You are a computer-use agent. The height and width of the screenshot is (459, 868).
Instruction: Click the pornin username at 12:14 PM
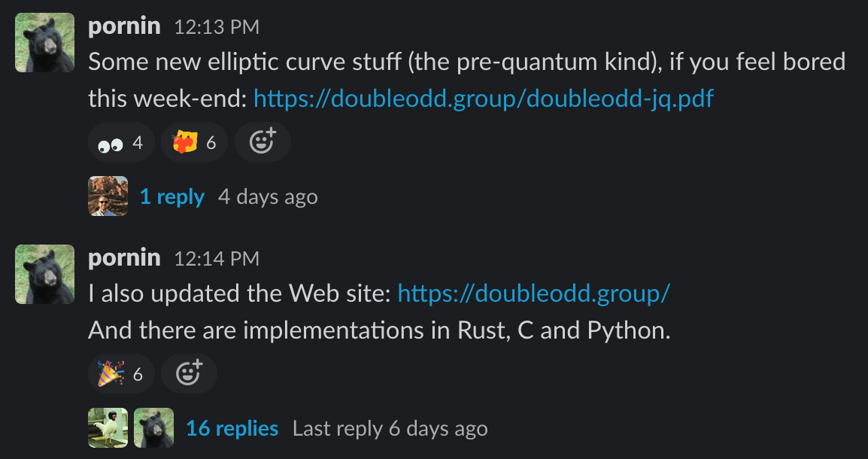pos(125,258)
